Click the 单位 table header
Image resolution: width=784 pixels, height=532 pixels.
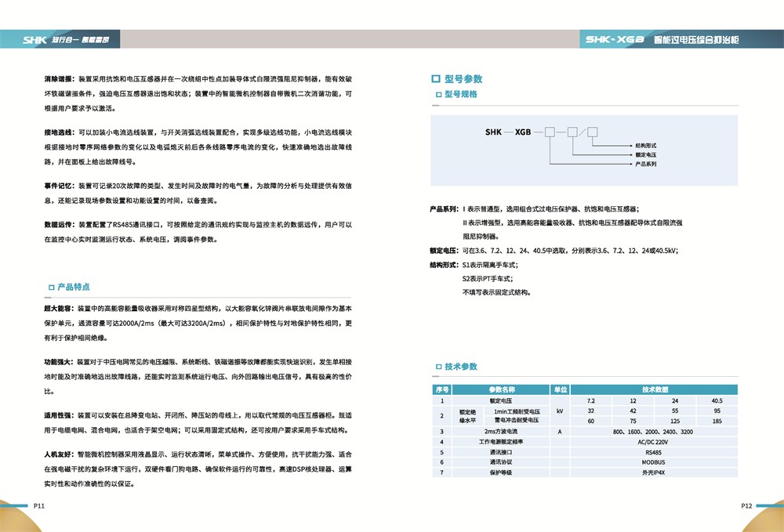click(560, 389)
